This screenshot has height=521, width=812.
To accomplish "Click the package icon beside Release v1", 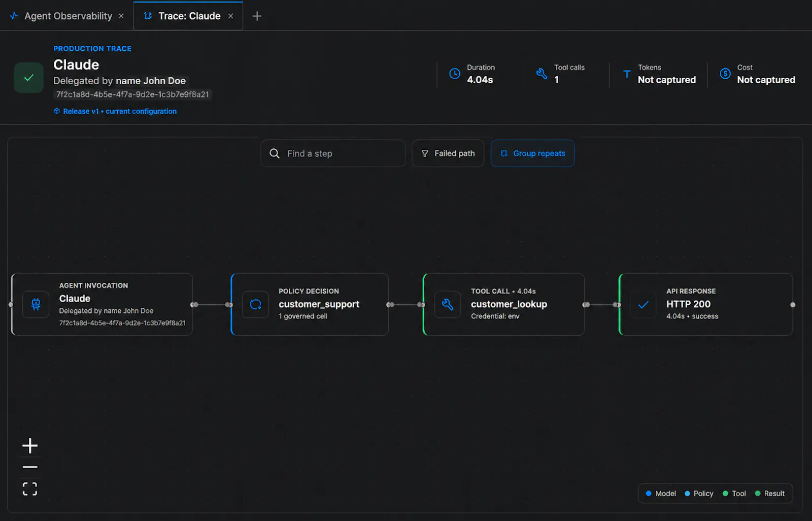I will tap(57, 111).
